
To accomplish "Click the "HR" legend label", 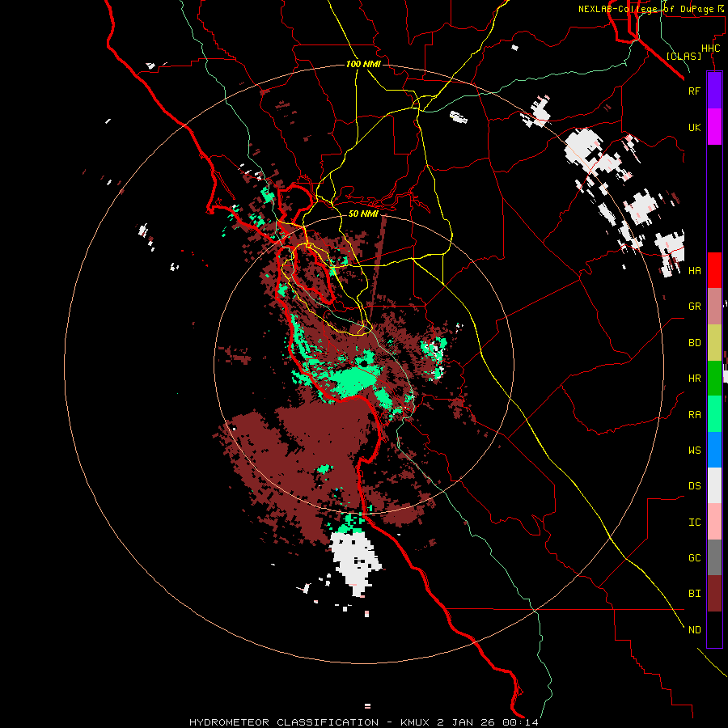I will [694, 379].
